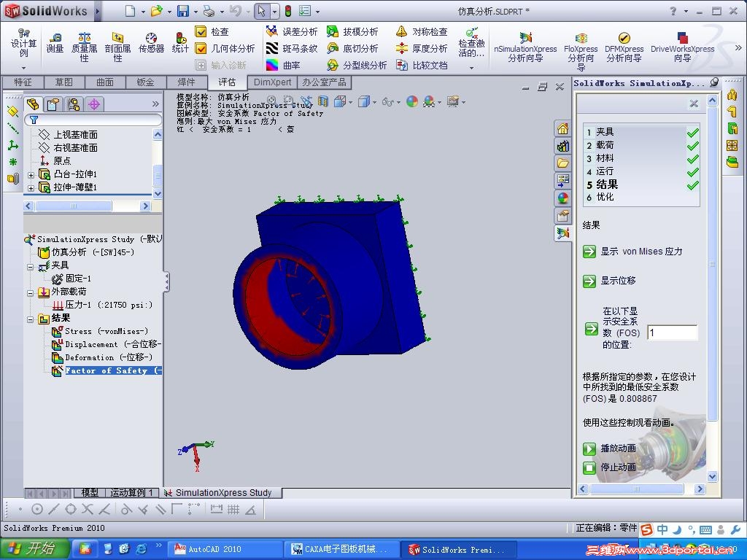Run 厚度分析 thickness analysis
This screenshot has height=560, width=747.
[422, 48]
